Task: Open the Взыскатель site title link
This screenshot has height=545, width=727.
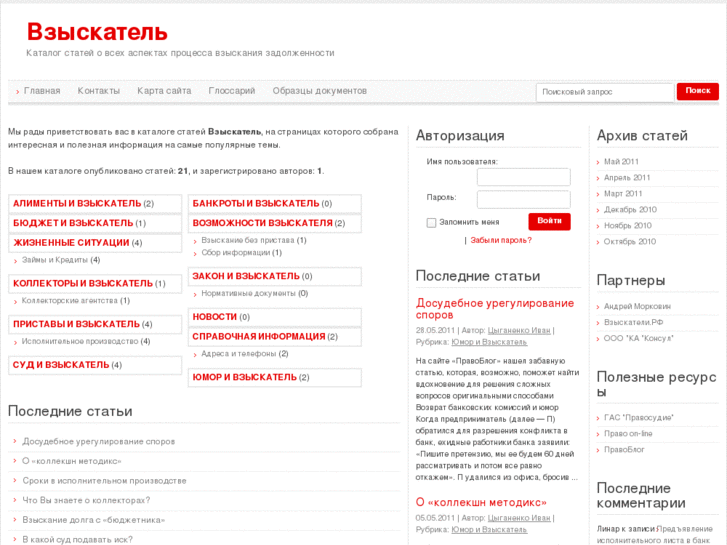Action: coord(97,32)
